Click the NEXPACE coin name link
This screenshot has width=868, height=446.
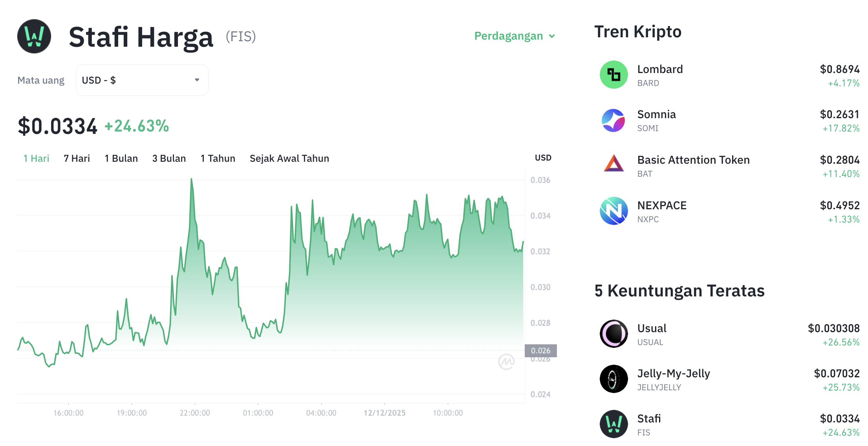click(662, 205)
